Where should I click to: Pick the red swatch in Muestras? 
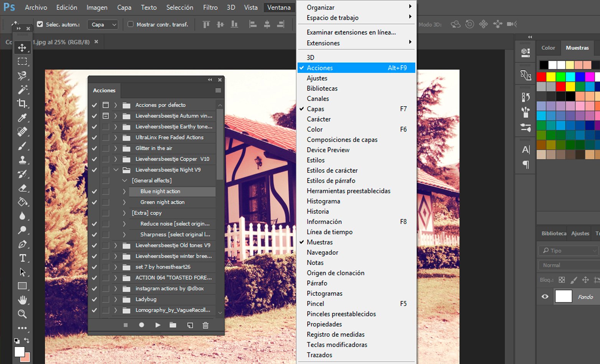click(x=541, y=77)
